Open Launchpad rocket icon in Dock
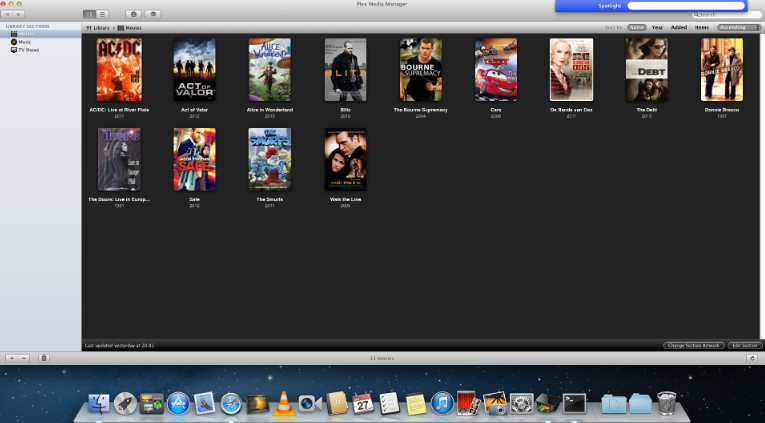The width and height of the screenshot is (765, 423). pyautogui.click(x=125, y=404)
